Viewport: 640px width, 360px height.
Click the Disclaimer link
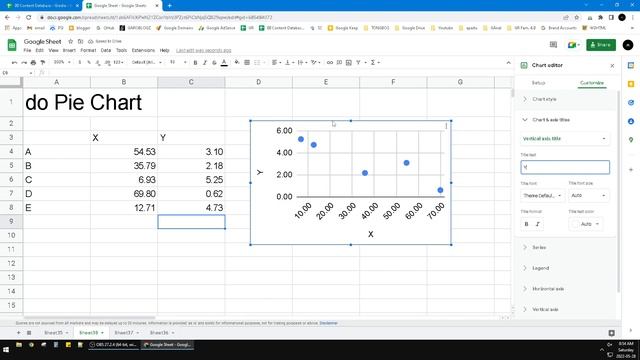[329, 323]
